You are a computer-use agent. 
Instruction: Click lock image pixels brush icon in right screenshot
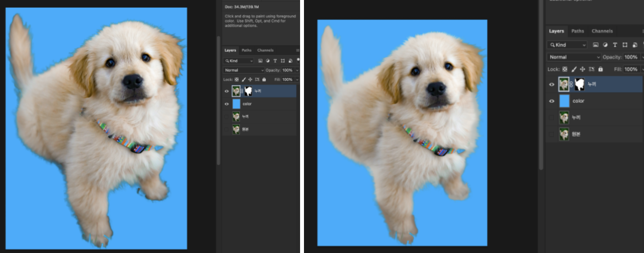(x=574, y=69)
